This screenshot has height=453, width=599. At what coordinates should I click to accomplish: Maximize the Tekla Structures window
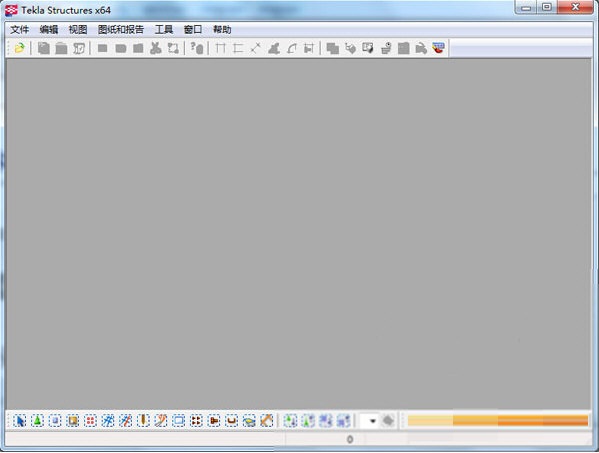pos(547,7)
